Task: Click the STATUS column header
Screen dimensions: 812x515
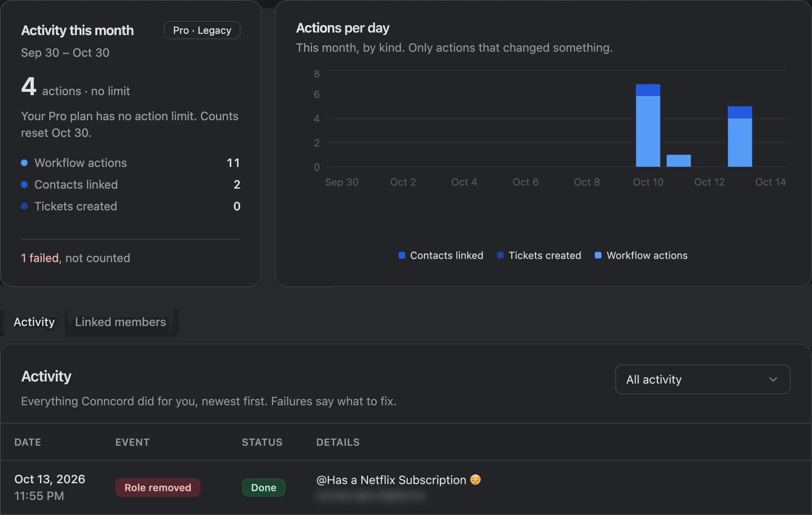Action: tap(262, 442)
